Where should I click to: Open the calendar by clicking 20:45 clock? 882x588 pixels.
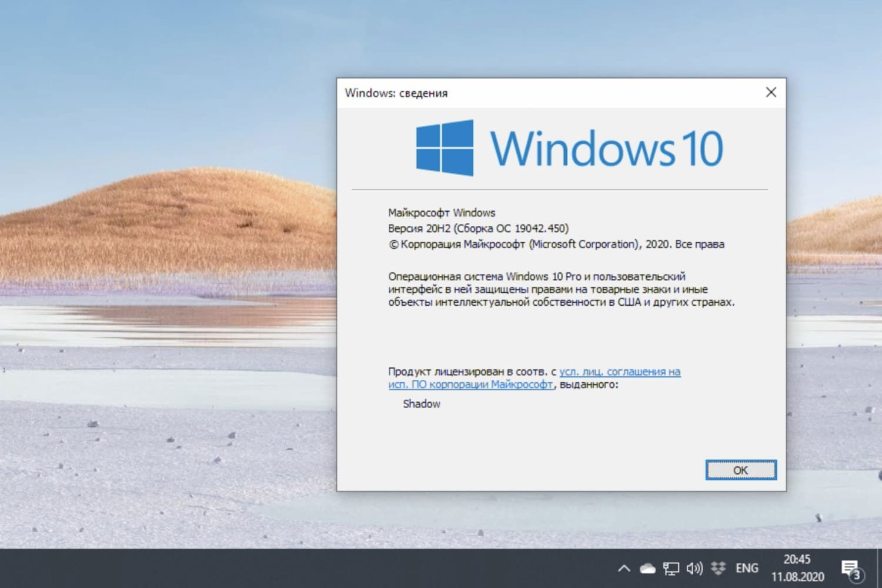799,559
